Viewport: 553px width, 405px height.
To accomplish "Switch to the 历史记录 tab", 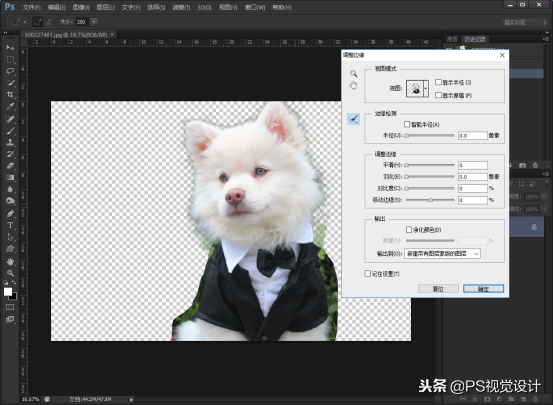I will [475, 39].
